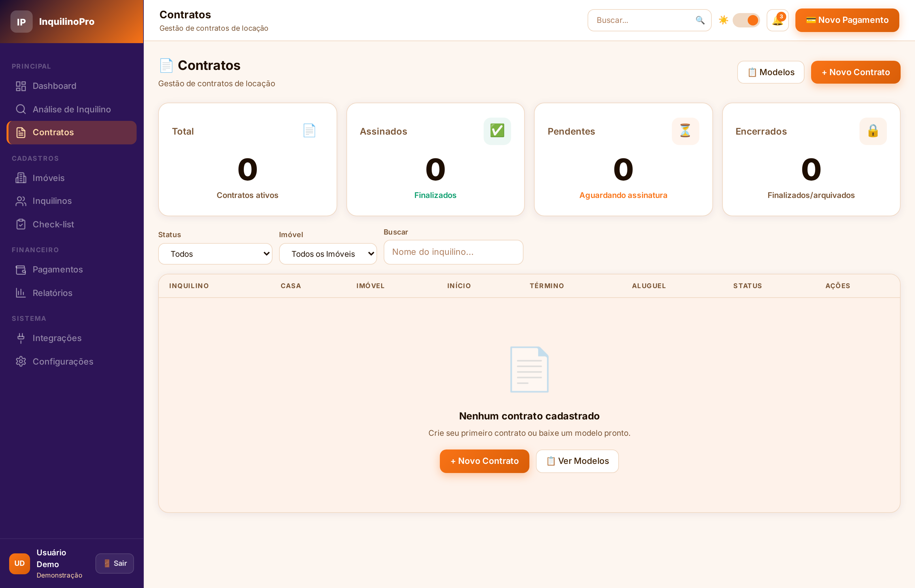Click the sun theme icon
Viewport: 915px width, 588px height.
[723, 20]
